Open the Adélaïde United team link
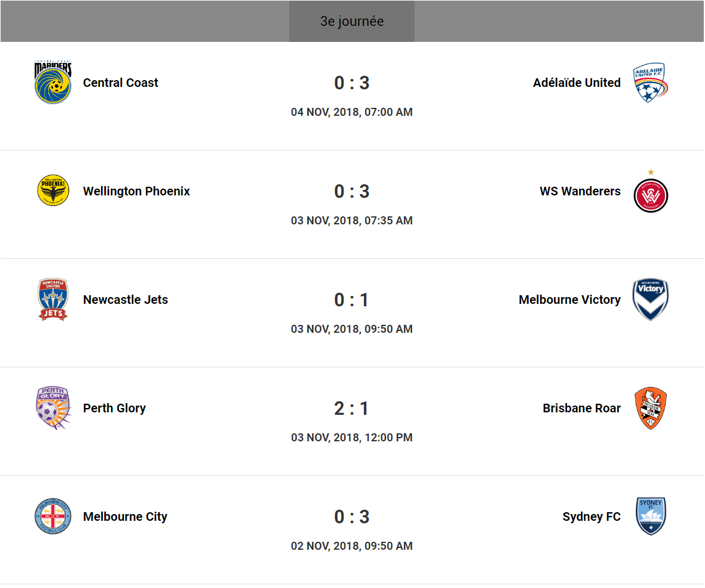The image size is (705, 588). [577, 83]
